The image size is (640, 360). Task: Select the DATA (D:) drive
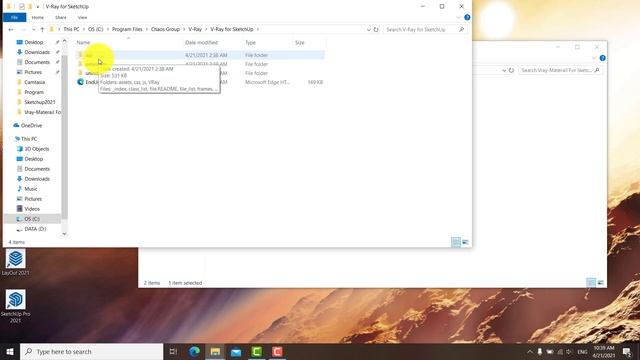pos(35,229)
